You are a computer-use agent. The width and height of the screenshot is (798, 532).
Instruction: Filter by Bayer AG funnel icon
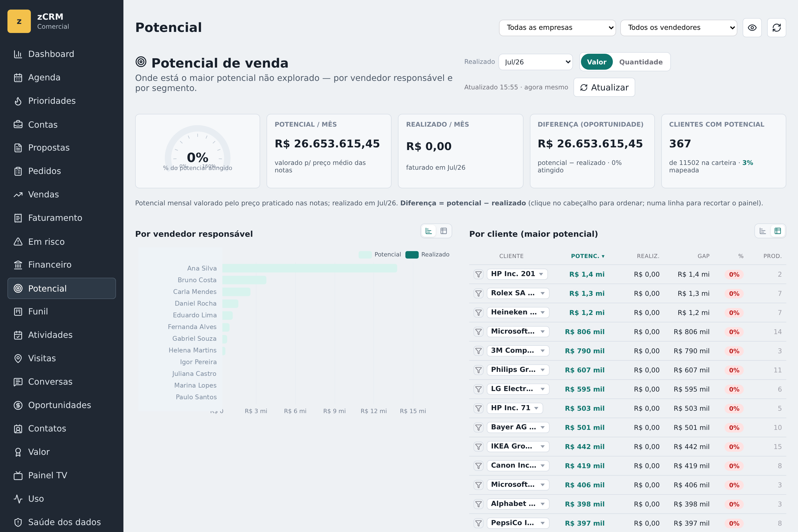click(x=478, y=427)
